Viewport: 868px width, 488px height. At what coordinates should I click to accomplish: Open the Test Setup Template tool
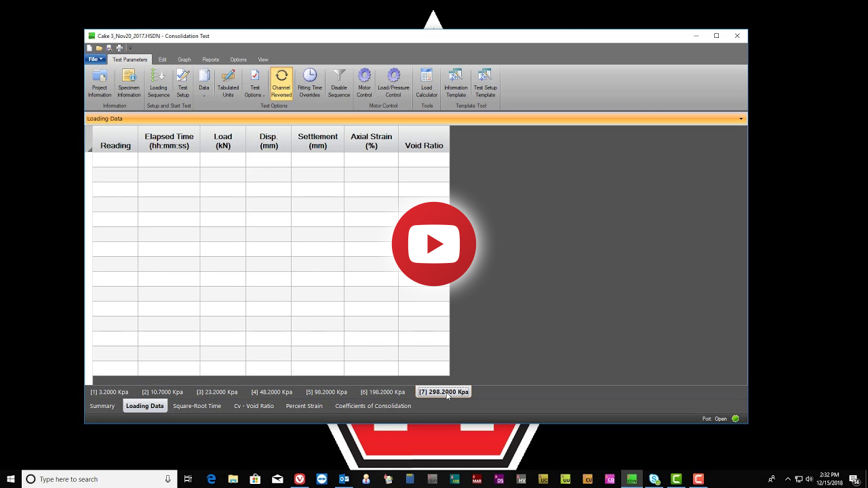(485, 83)
